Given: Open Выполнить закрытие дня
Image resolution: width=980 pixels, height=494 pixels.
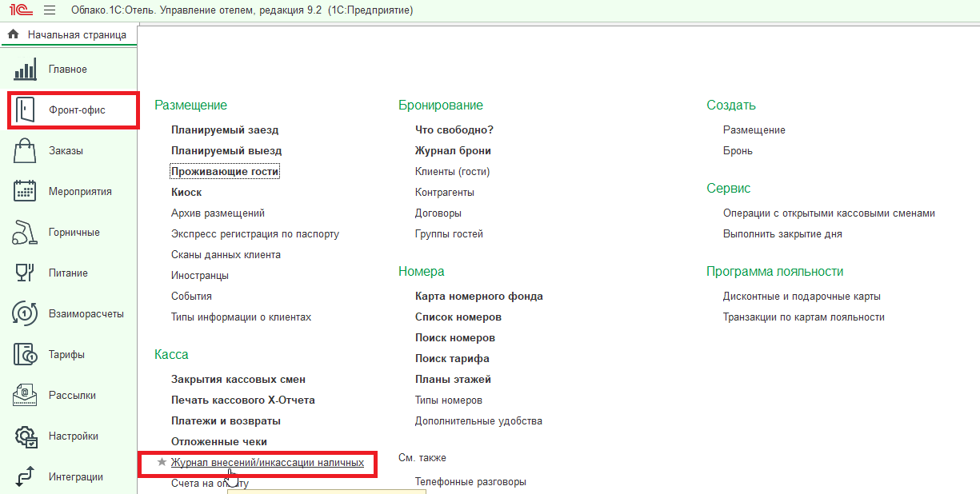Looking at the screenshot, I should tap(782, 233).
